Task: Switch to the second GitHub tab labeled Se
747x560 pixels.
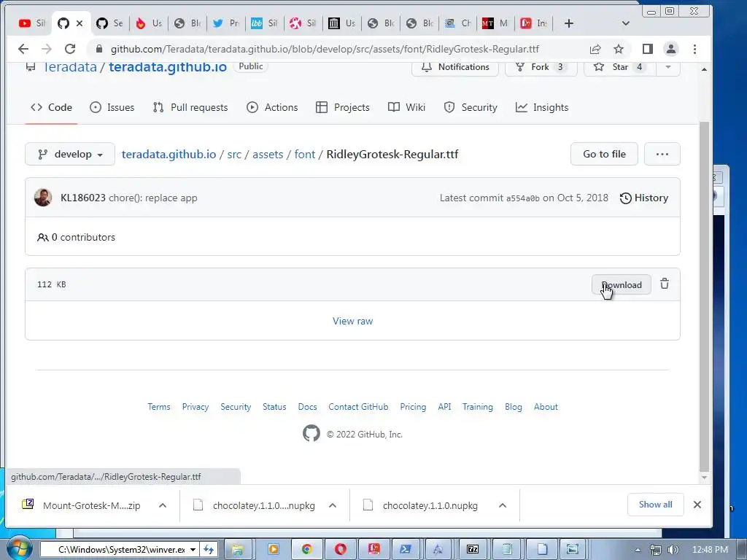Action: [x=109, y=23]
